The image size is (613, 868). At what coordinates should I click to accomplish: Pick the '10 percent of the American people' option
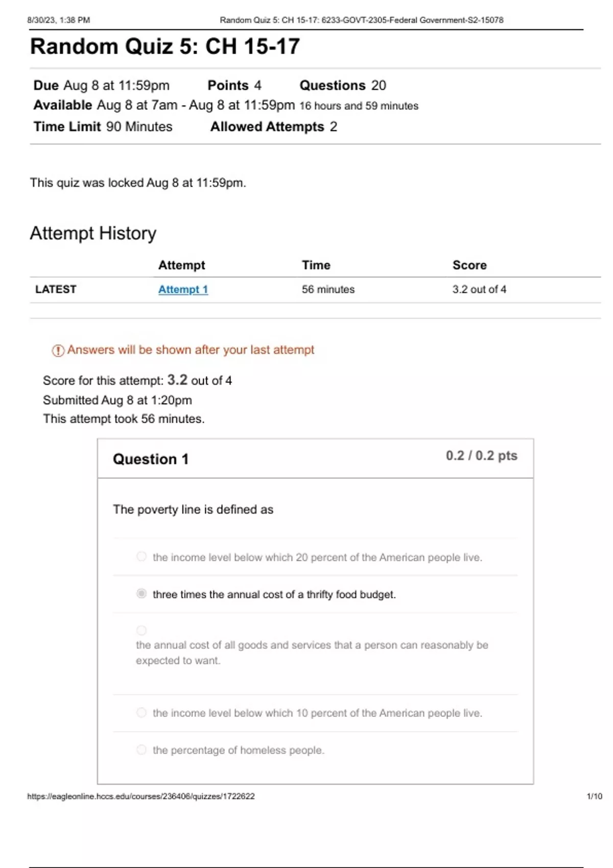pyautogui.click(x=142, y=712)
